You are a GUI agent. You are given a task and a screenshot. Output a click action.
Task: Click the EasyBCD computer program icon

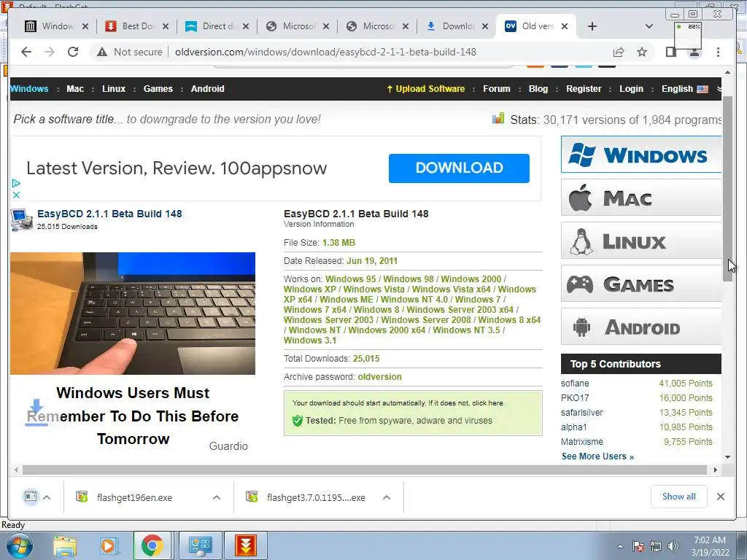tap(22, 220)
